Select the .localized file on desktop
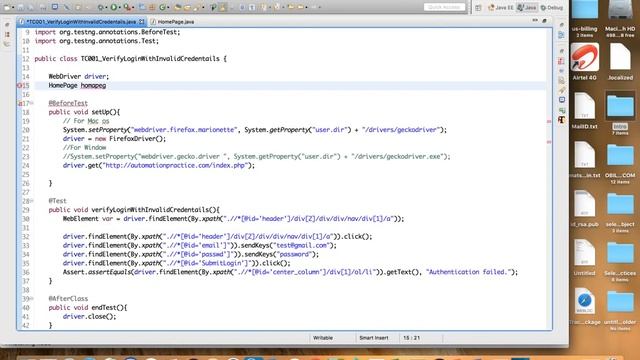 (620, 61)
